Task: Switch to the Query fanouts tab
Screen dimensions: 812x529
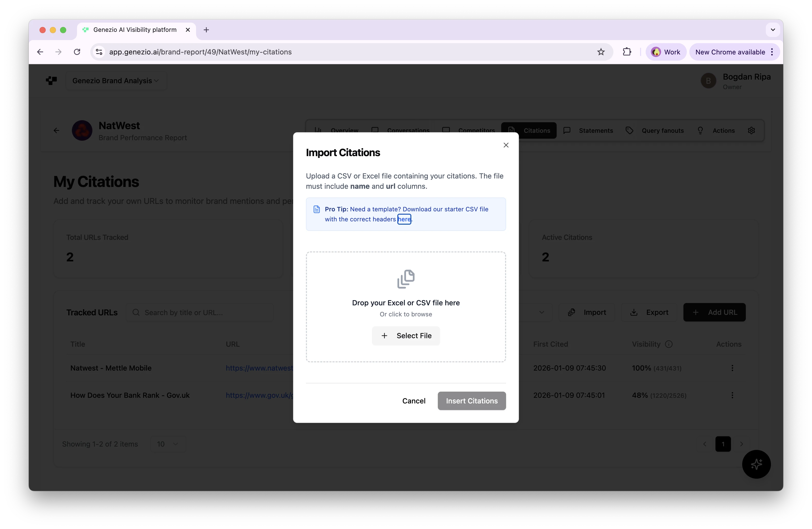Action: tap(654, 130)
